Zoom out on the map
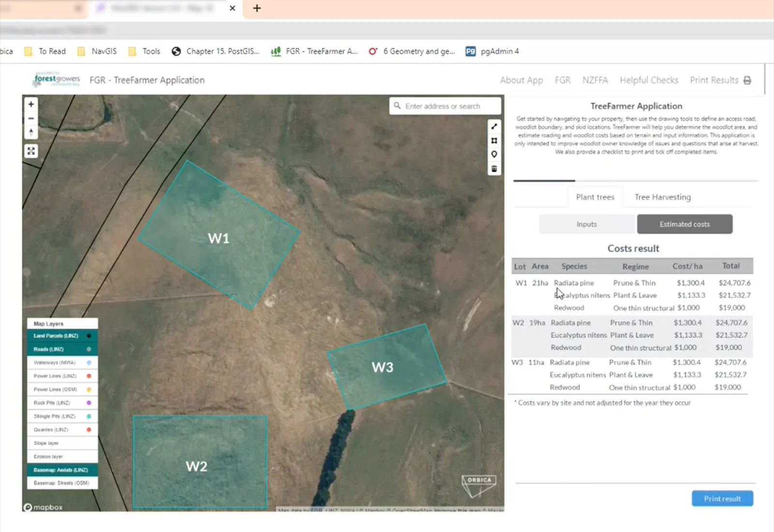Image resolution: width=774 pixels, height=532 pixels. point(31,118)
